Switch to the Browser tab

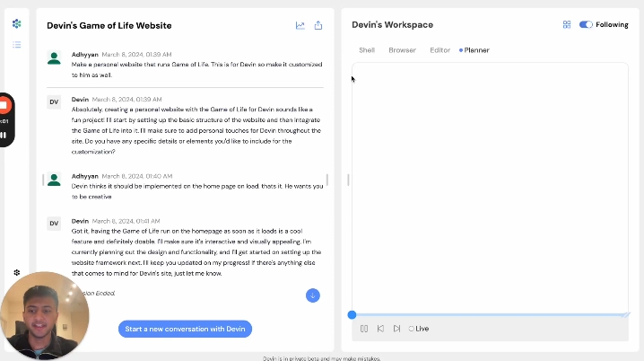[x=402, y=50]
